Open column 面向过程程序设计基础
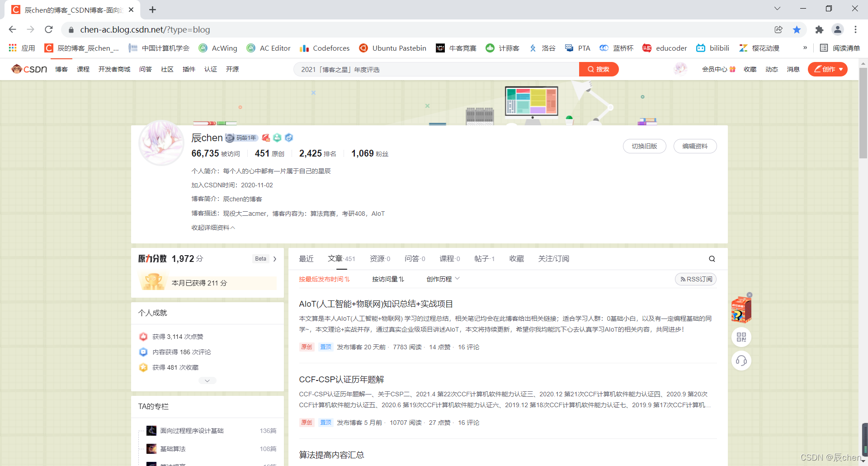This screenshot has width=868, height=466. (x=192, y=431)
